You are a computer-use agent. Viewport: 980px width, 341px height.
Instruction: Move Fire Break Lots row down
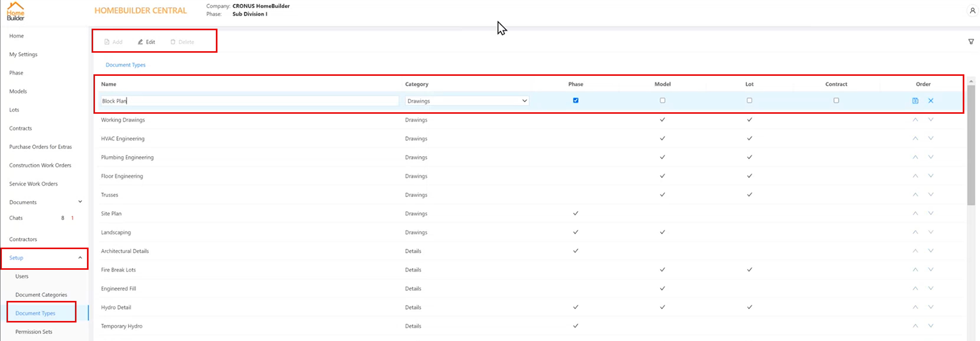931,269
